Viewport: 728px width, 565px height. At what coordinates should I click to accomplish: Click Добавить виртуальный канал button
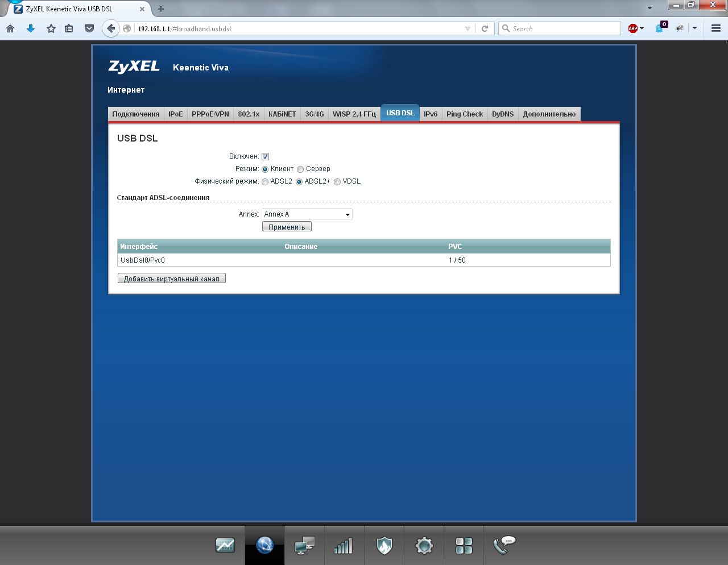(172, 279)
